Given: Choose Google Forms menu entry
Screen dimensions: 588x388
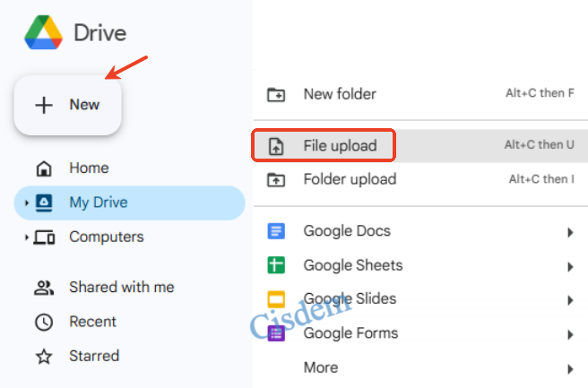Looking at the screenshot, I should coord(420,333).
